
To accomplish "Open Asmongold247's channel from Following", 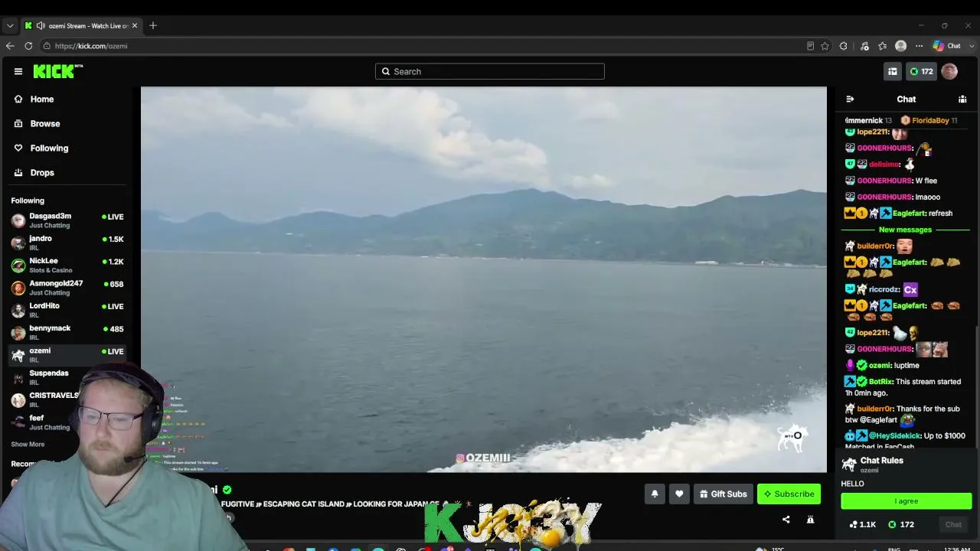I will point(67,288).
